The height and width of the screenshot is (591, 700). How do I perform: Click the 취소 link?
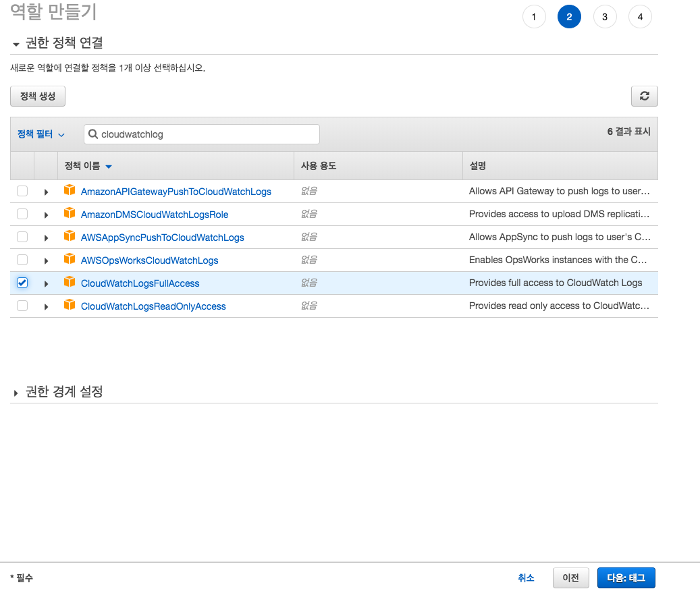pos(526,578)
